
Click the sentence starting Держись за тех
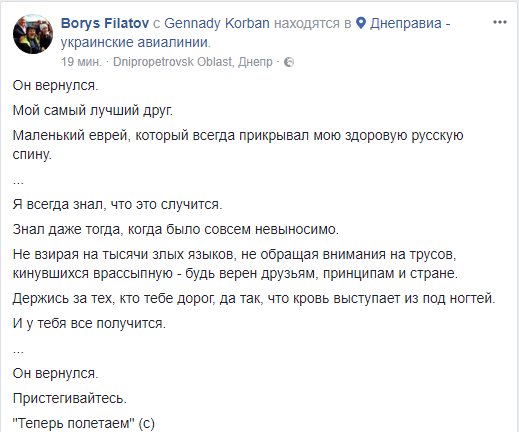tap(254, 298)
